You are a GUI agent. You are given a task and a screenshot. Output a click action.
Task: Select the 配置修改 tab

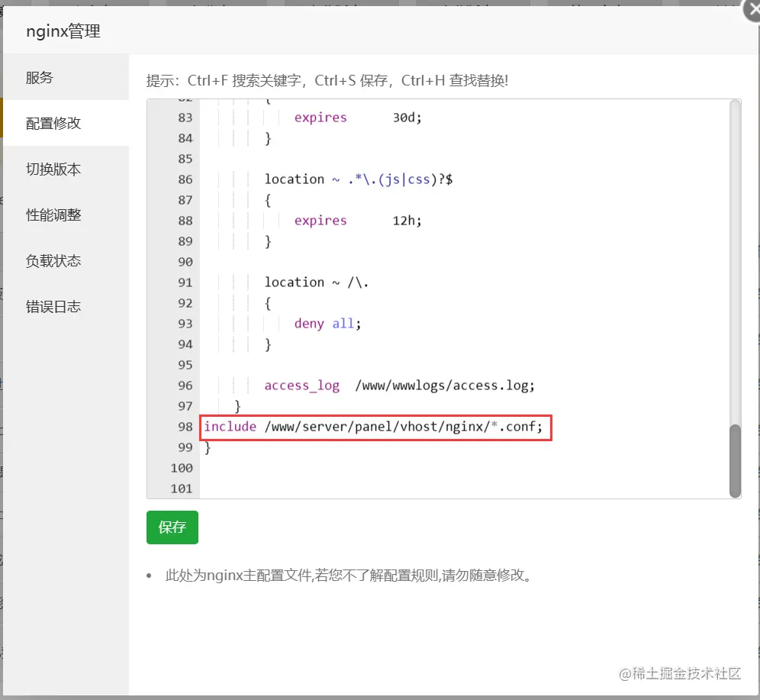(66, 123)
